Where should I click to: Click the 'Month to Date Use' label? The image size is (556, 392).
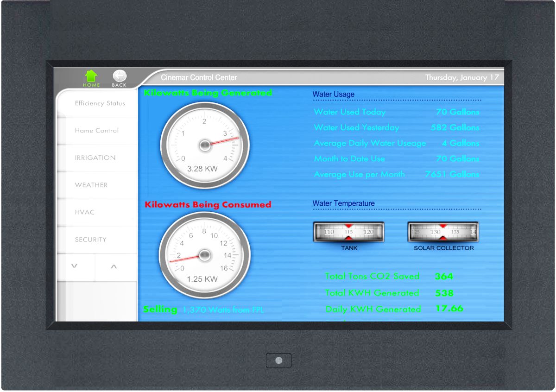(349, 158)
